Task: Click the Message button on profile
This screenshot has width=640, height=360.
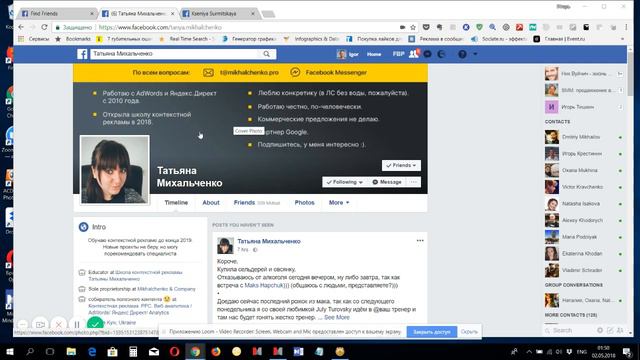Action: coord(387,182)
